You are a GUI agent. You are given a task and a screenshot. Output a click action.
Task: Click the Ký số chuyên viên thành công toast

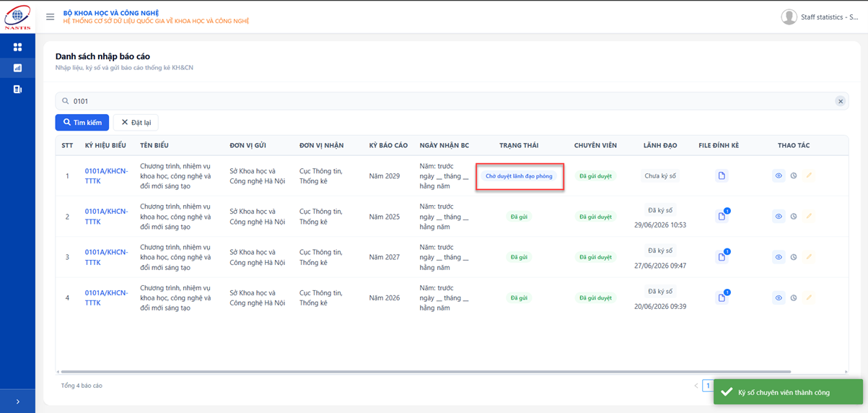(788, 392)
